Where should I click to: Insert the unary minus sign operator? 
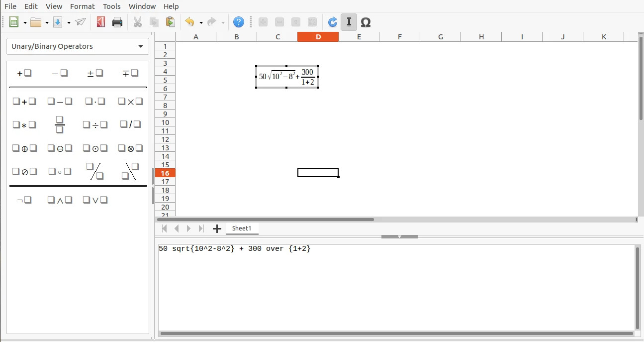pos(60,73)
